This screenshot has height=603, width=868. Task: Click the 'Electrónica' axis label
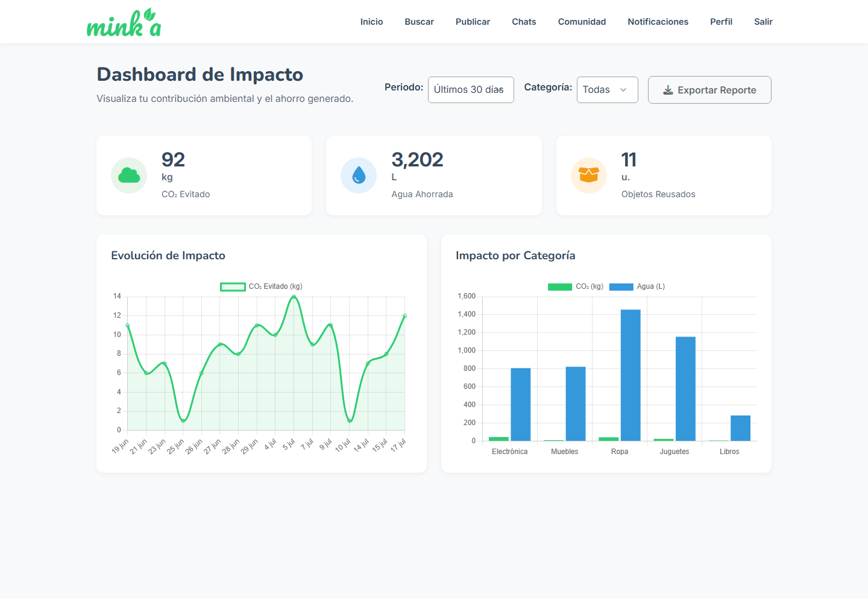[x=510, y=452]
